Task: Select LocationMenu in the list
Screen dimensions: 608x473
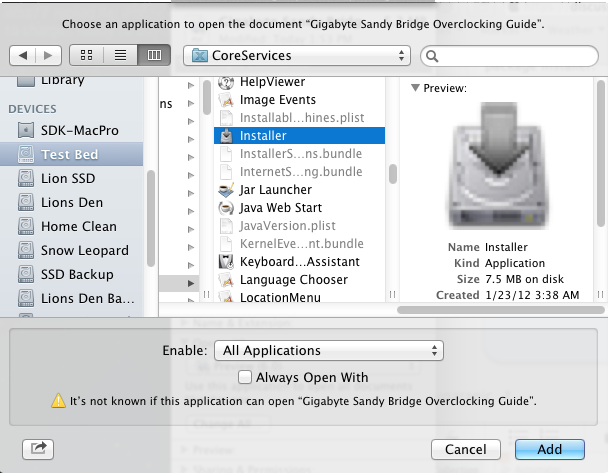Action: 299,297
